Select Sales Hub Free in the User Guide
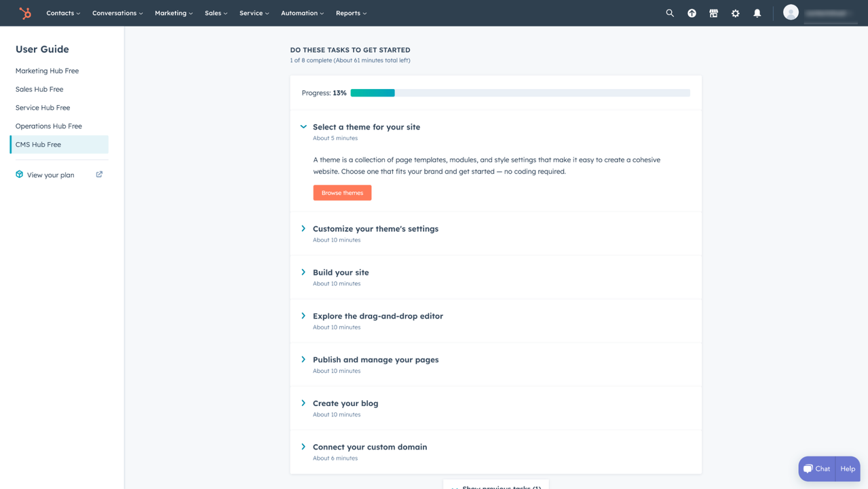 click(x=39, y=89)
